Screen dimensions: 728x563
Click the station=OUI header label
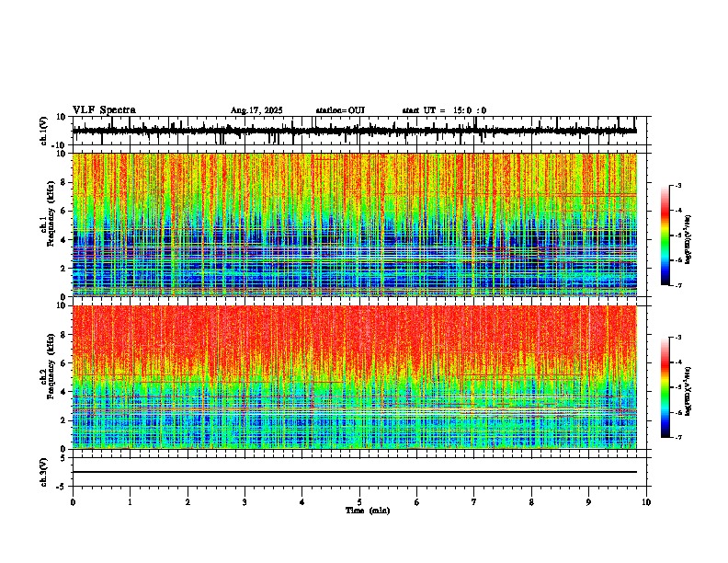340,110
